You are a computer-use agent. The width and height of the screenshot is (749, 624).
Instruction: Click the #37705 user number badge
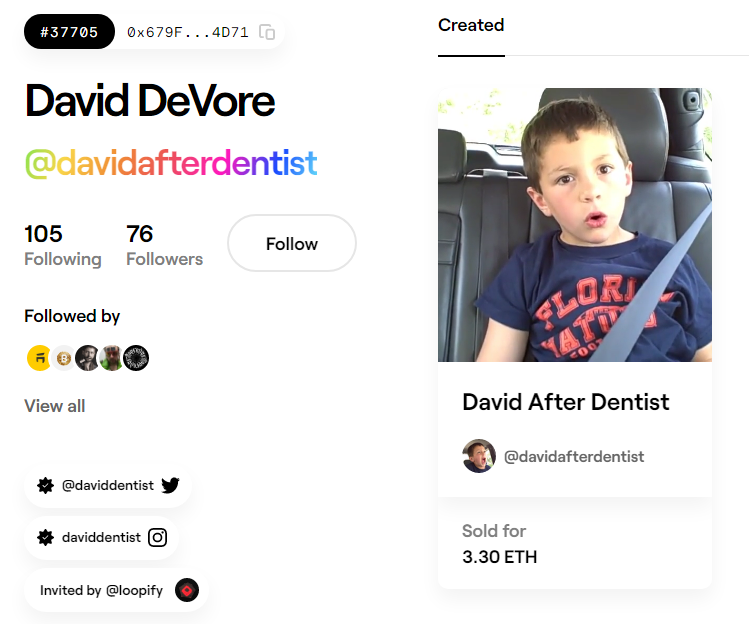click(69, 32)
